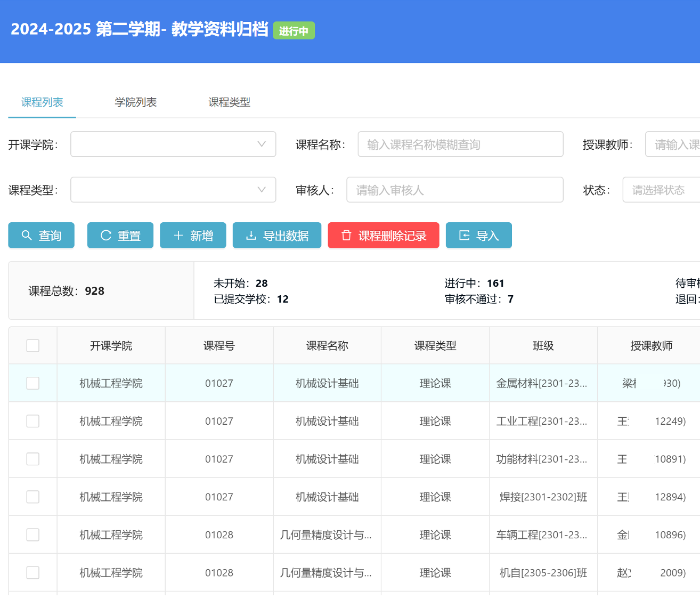Click the trash icon on 课程删除记录 button

pos(346,235)
